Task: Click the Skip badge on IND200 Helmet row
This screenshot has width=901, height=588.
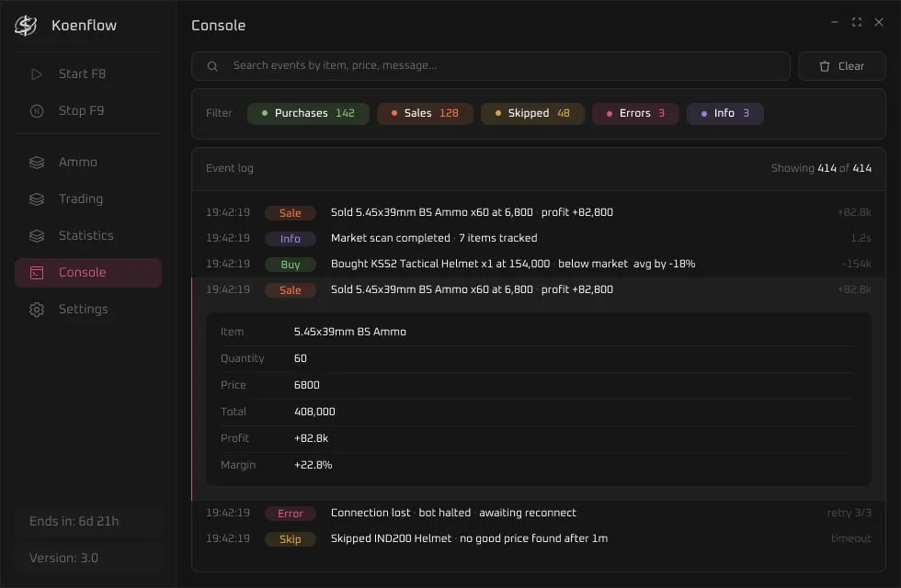Action: pyautogui.click(x=291, y=540)
